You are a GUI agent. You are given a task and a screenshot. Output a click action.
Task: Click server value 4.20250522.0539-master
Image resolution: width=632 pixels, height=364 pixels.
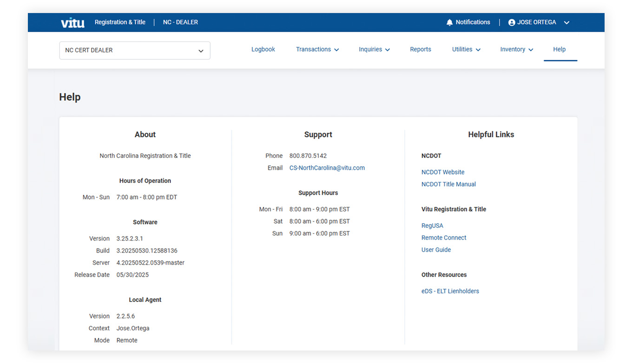pos(151,263)
